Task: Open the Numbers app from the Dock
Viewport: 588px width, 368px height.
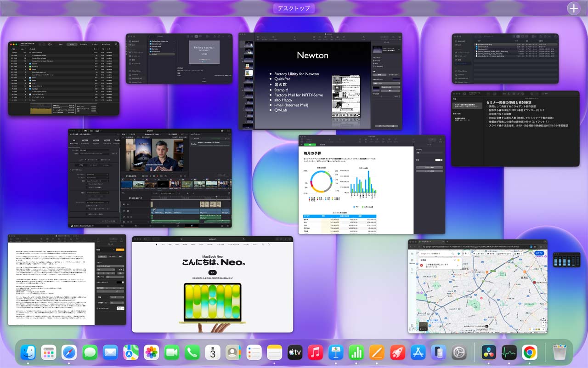Action: click(356, 353)
